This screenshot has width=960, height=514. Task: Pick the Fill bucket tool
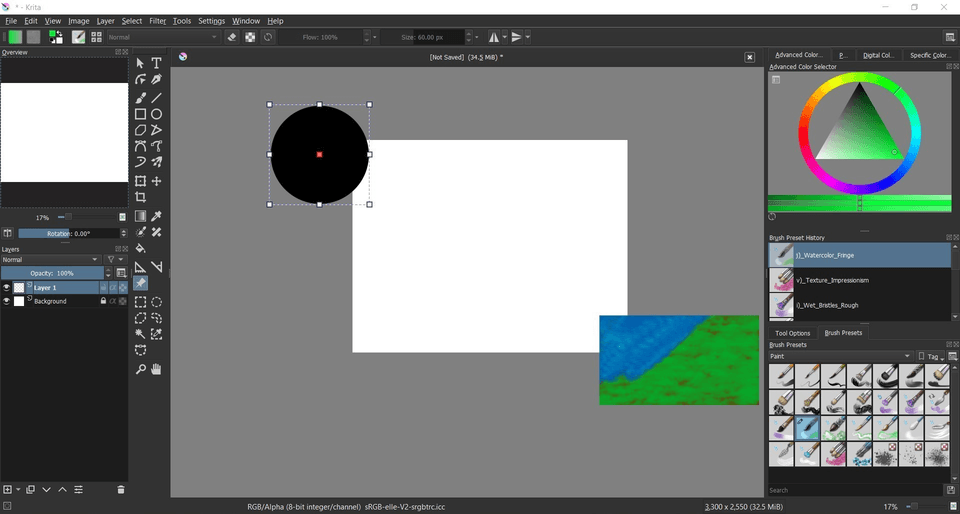click(141, 248)
